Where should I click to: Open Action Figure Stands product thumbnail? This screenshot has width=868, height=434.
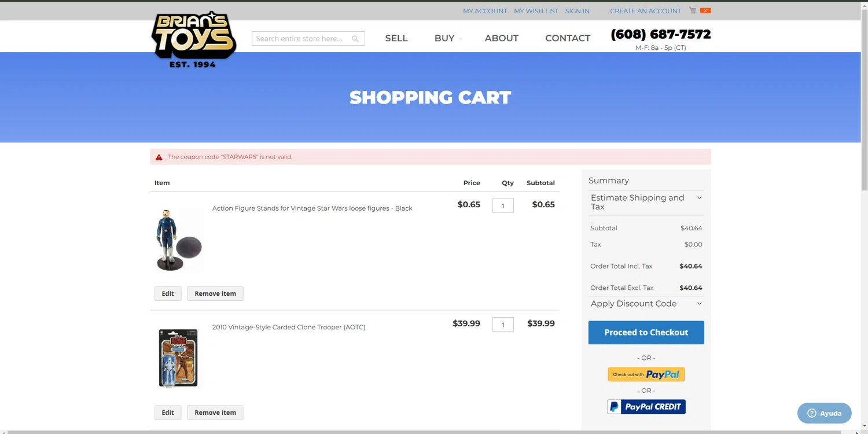[x=179, y=240]
